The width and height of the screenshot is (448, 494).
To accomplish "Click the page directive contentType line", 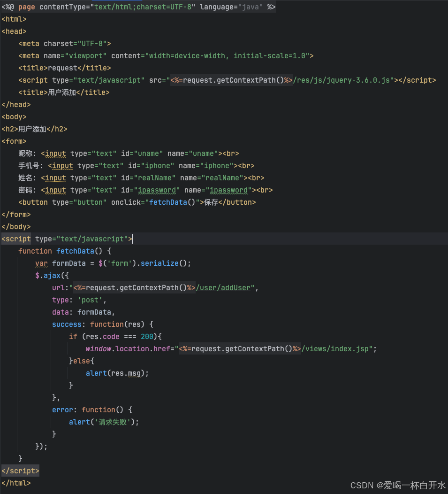I will (138, 7).
